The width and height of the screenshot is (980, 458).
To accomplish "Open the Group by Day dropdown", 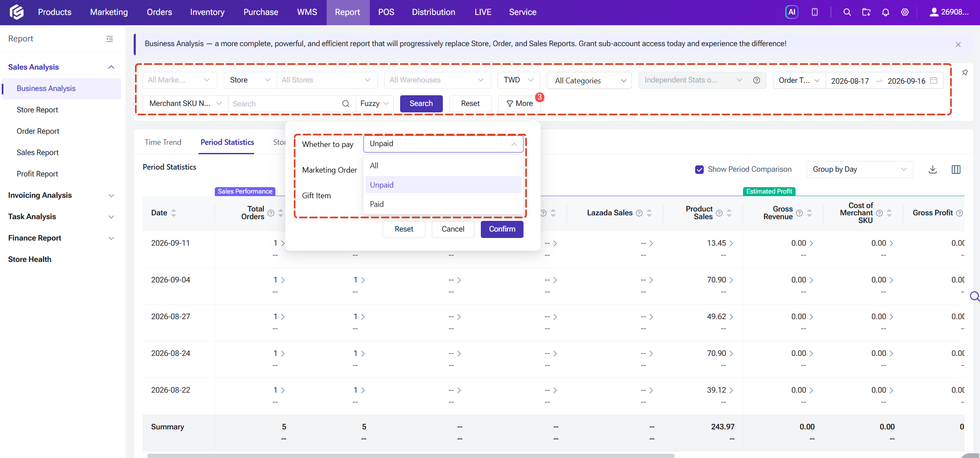I will point(860,170).
